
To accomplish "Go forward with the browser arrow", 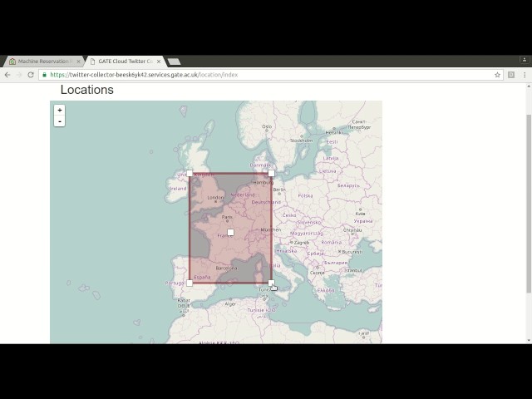I will pos(19,75).
